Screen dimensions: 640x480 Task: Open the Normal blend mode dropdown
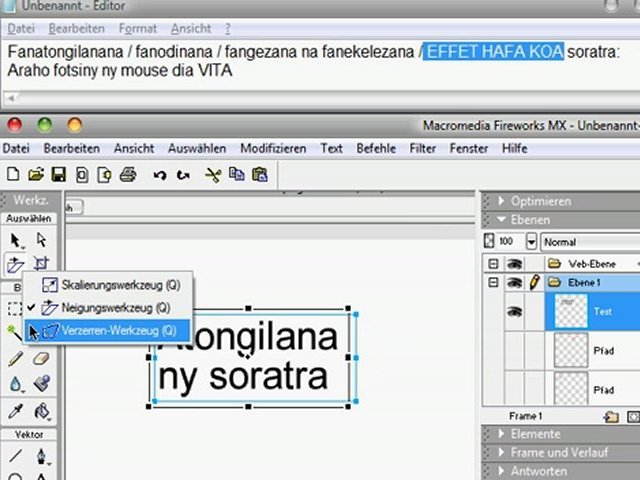click(588, 242)
